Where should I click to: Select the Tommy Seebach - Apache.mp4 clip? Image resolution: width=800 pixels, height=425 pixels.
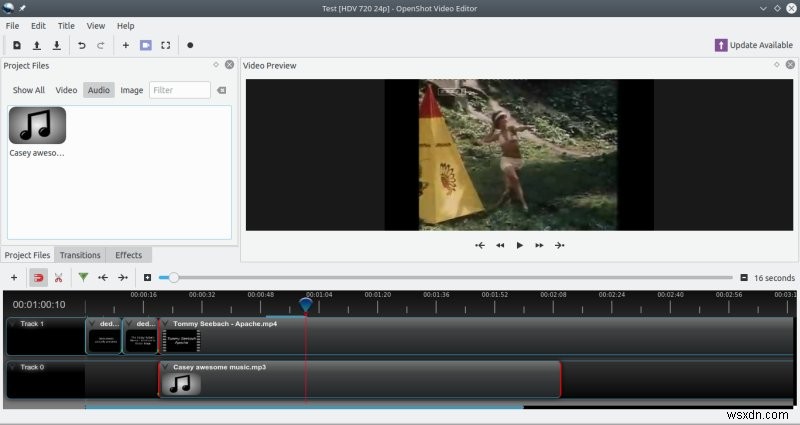point(476,336)
